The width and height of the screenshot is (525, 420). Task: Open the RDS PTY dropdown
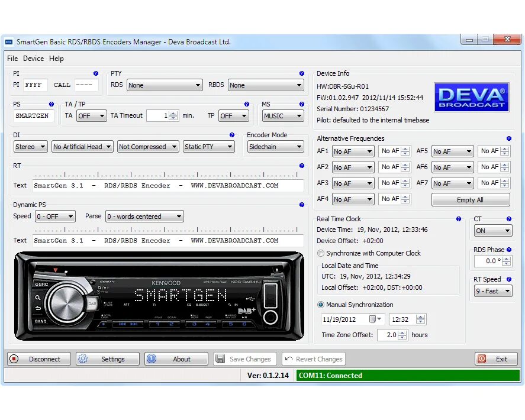coord(165,85)
